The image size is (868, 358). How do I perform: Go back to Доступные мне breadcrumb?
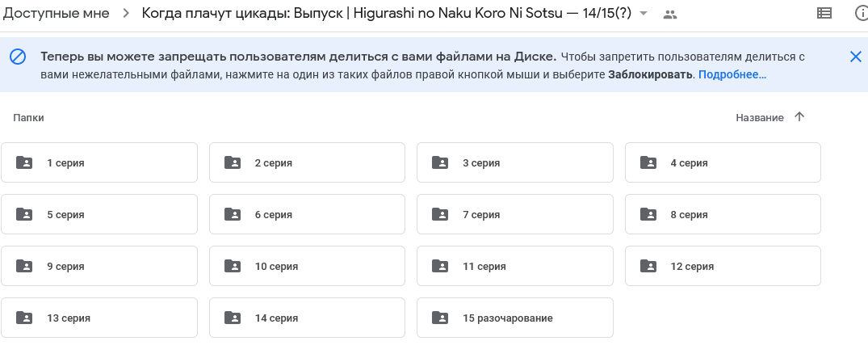pyautogui.click(x=57, y=13)
